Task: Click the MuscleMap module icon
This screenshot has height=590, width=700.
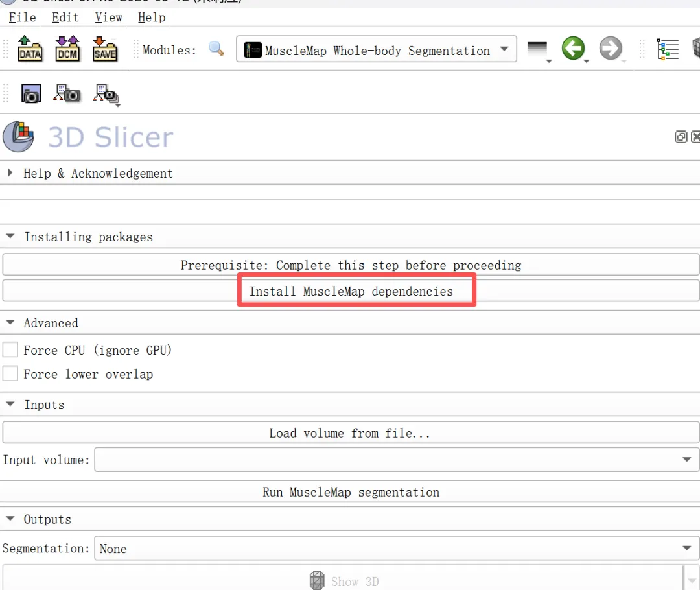Action: 253,50
